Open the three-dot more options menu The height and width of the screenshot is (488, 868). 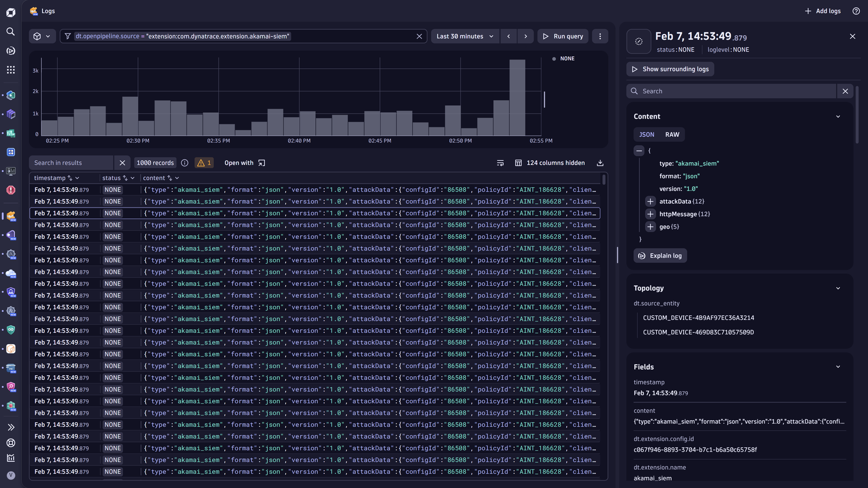point(600,36)
